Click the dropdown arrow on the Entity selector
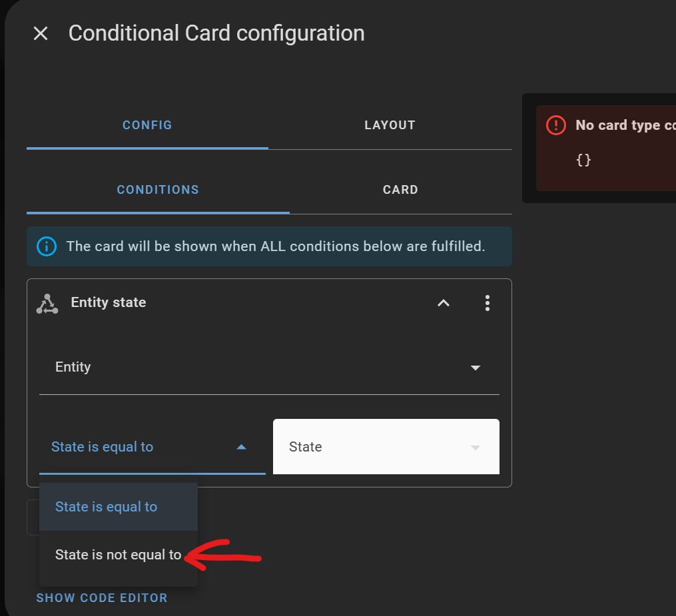 (x=476, y=367)
